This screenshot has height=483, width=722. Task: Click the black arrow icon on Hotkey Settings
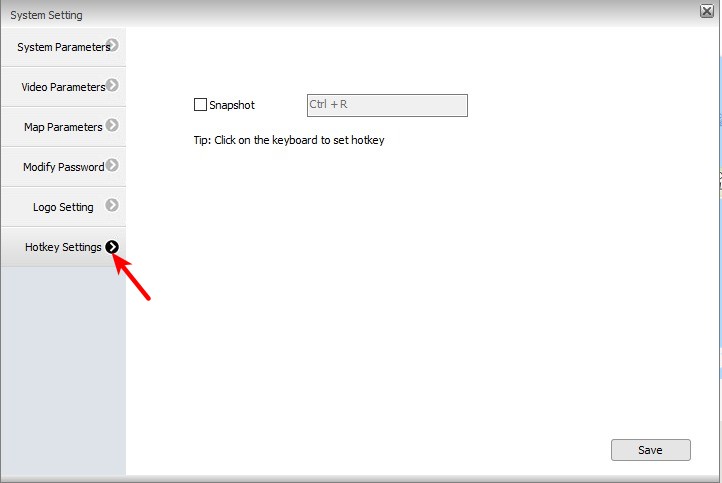click(x=112, y=247)
